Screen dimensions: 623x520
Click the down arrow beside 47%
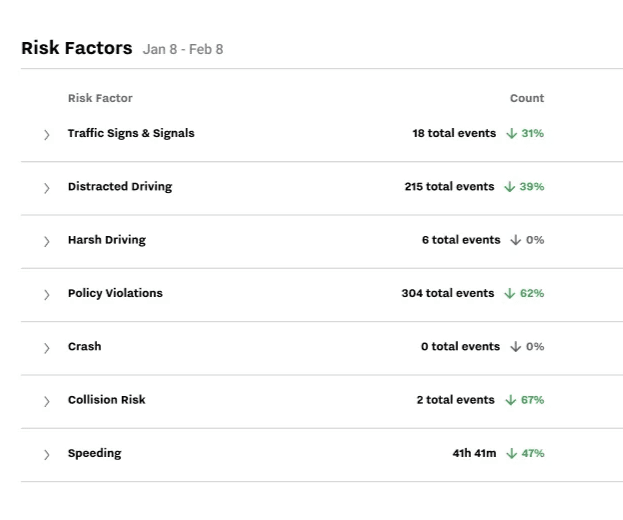click(511, 453)
